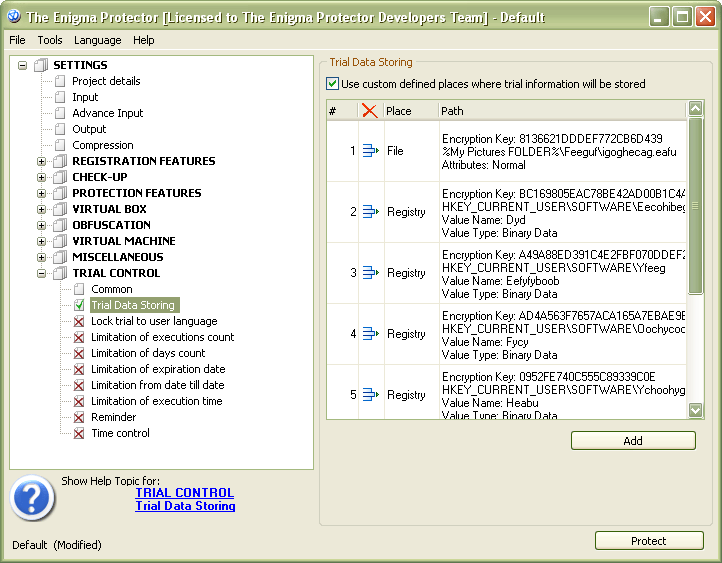This screenshot has width=722, height=563.
Task: Toggle Limitation of expiration date mark
Action: [79, 369]
